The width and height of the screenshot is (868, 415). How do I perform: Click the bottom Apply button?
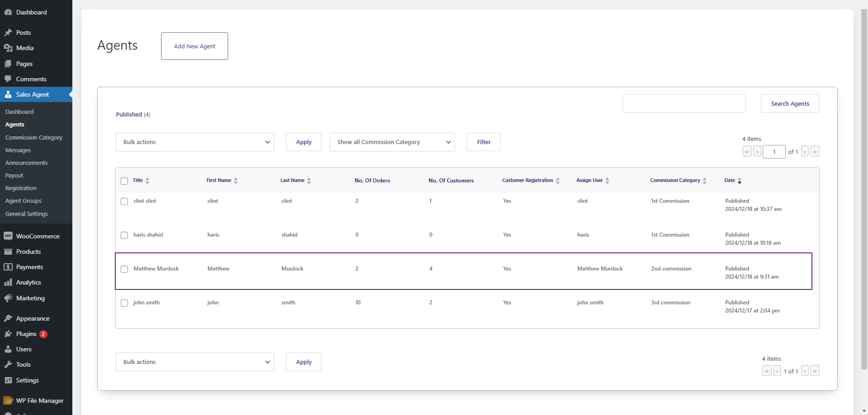(304, 362)
